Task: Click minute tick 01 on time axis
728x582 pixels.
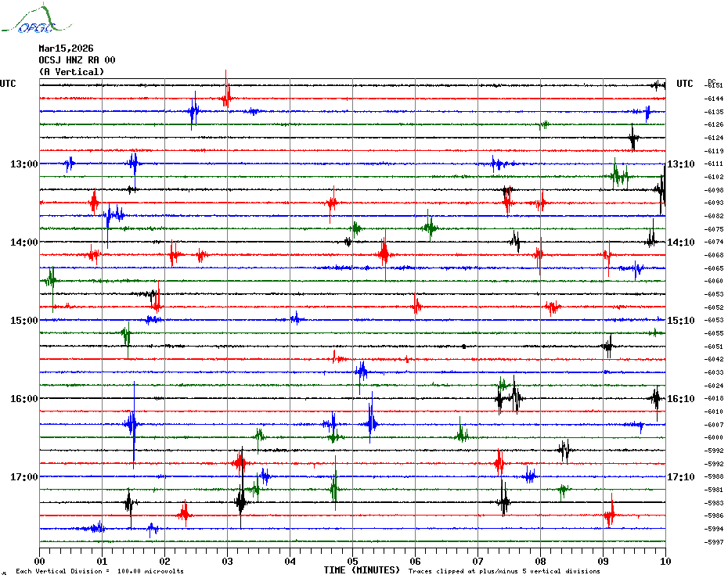Action: tap(102, 561)
